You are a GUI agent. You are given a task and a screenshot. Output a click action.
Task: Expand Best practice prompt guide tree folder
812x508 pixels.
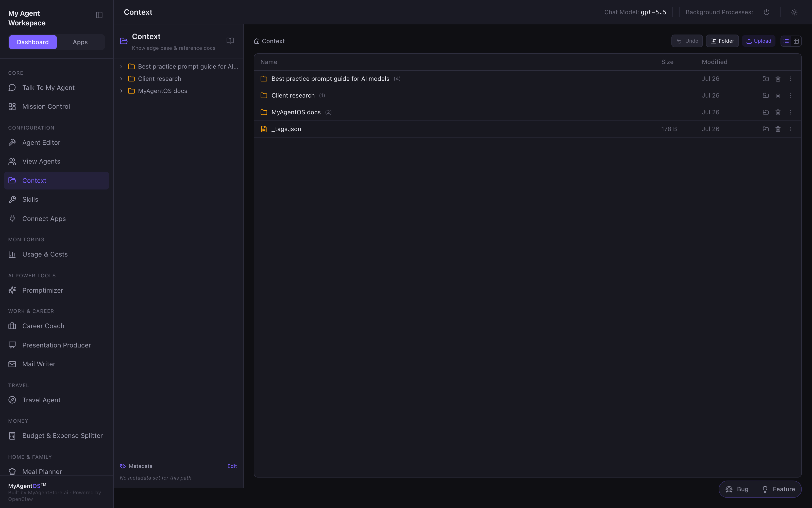tap(121, 67)
